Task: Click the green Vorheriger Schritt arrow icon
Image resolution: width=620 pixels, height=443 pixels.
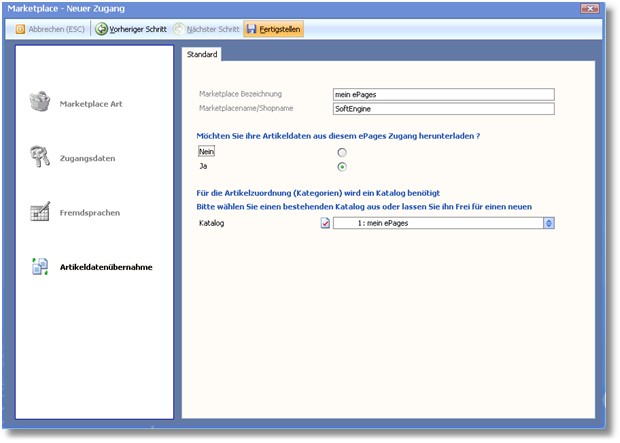Action: [101, 29]
